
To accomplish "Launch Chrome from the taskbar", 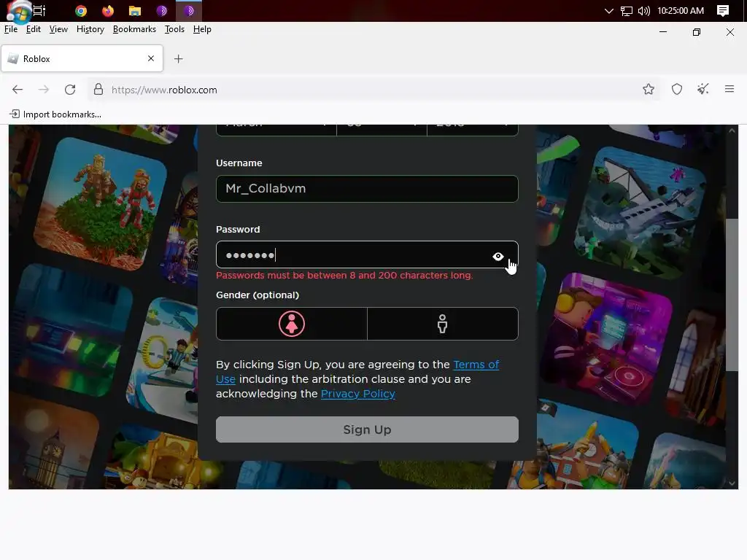I will 81,10.
